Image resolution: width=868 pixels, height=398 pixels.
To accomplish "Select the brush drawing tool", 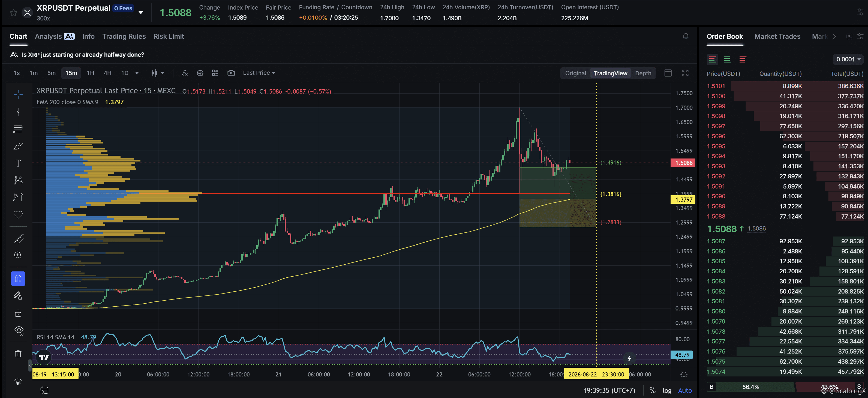I will (x=18, y=146).
